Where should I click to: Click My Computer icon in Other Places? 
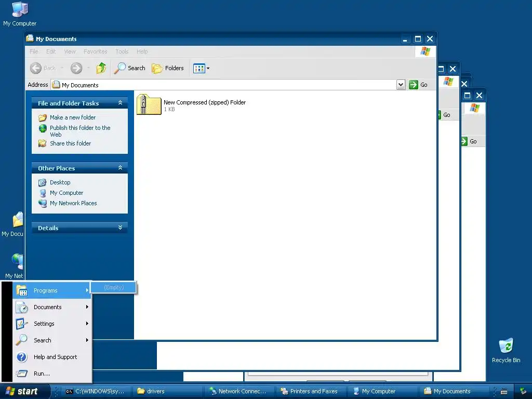click(43, 193)
